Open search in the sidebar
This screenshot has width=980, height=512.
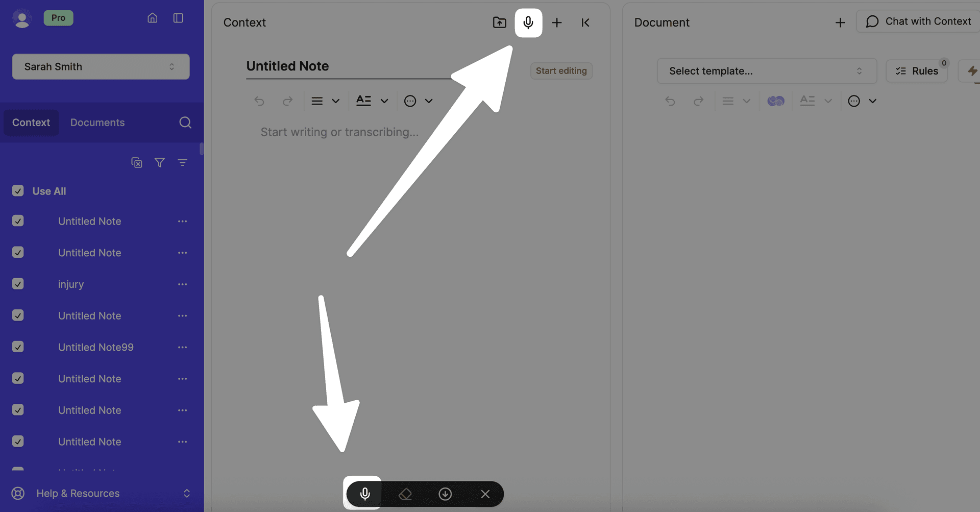pos(185,123)
